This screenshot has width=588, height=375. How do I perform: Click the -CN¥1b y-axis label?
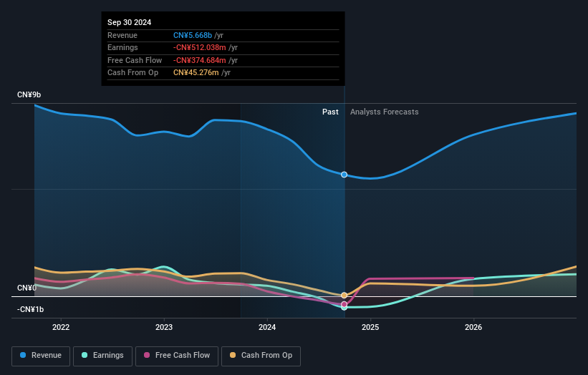[x=30, y=309]
